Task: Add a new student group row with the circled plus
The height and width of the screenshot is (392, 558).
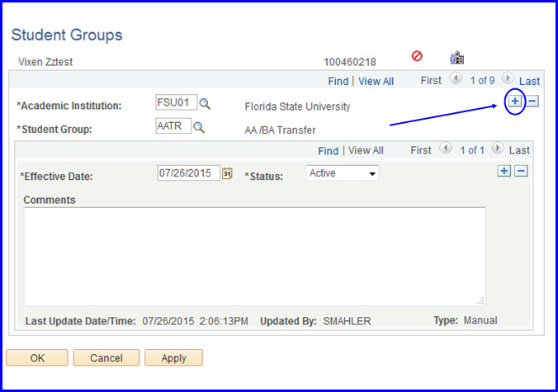Action: [514, 101]
